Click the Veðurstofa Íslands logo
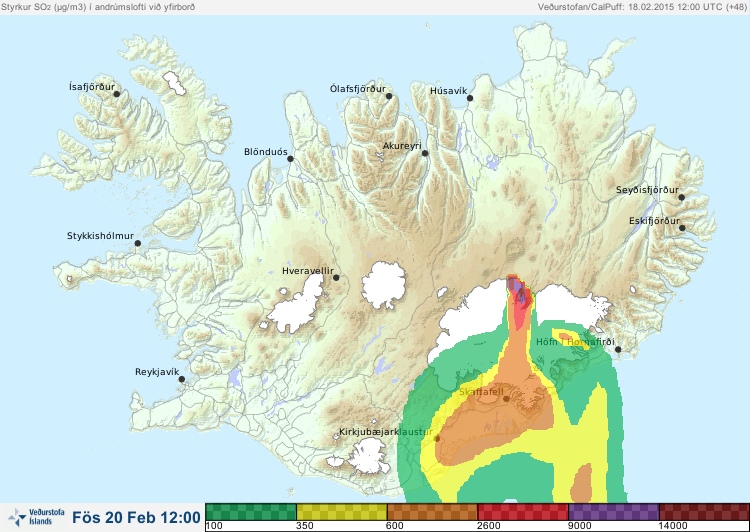 37,517
